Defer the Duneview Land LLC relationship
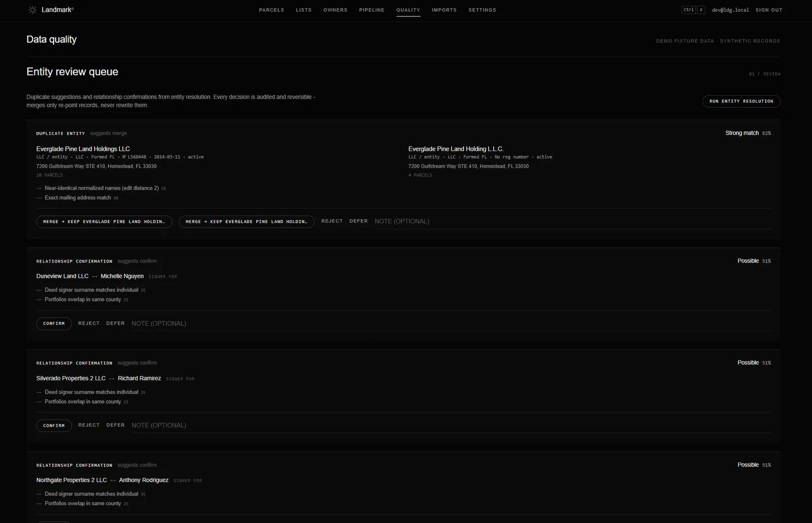 [x=116, y=323]
